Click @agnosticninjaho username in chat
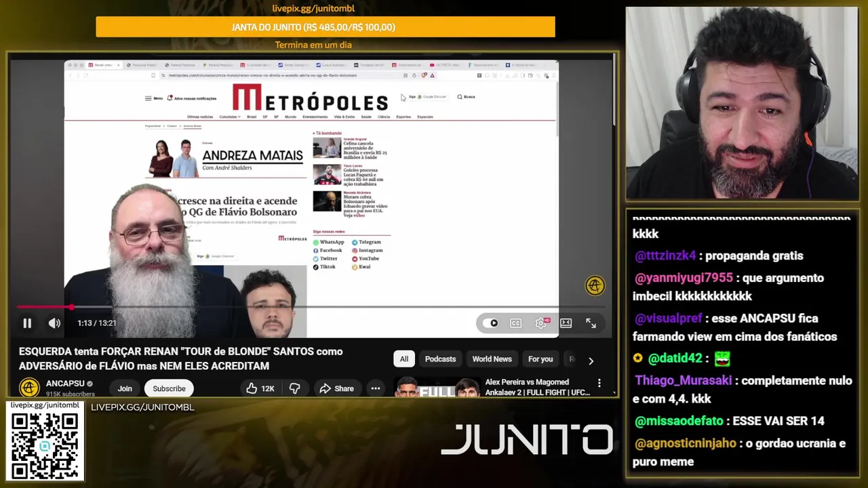Viewport: 868px width, 488px height. [685, 443]
